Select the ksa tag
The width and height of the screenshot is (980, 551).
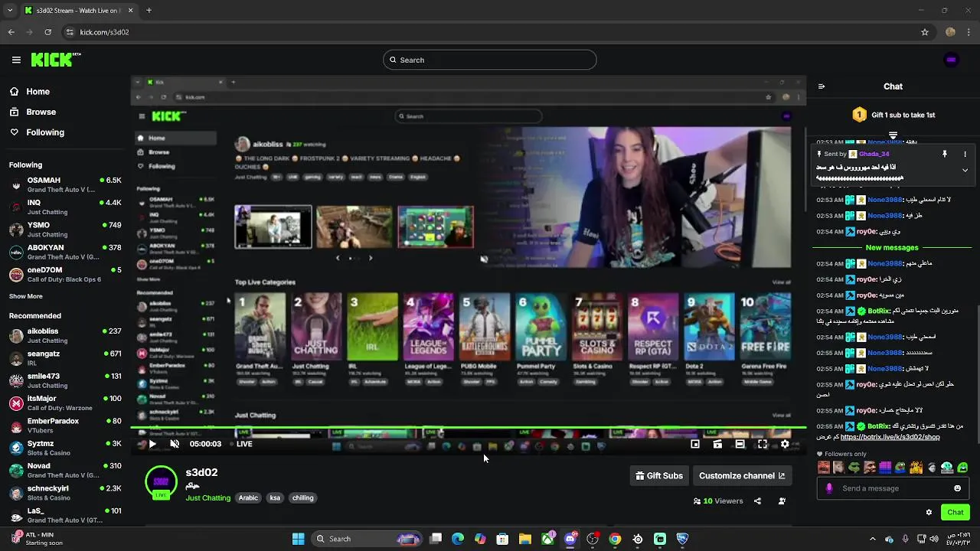pyautogui.click(x=275, y=497)
